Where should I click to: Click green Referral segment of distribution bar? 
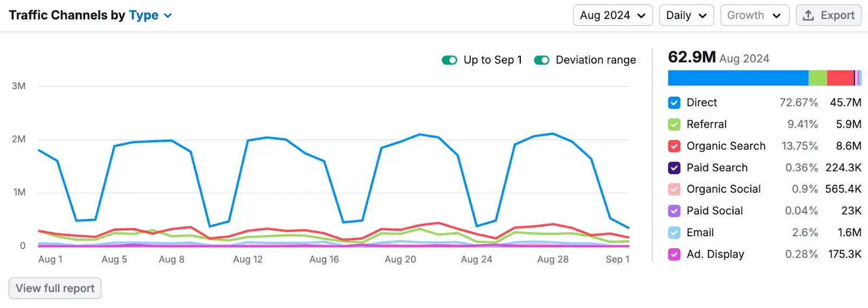point(818,78)
